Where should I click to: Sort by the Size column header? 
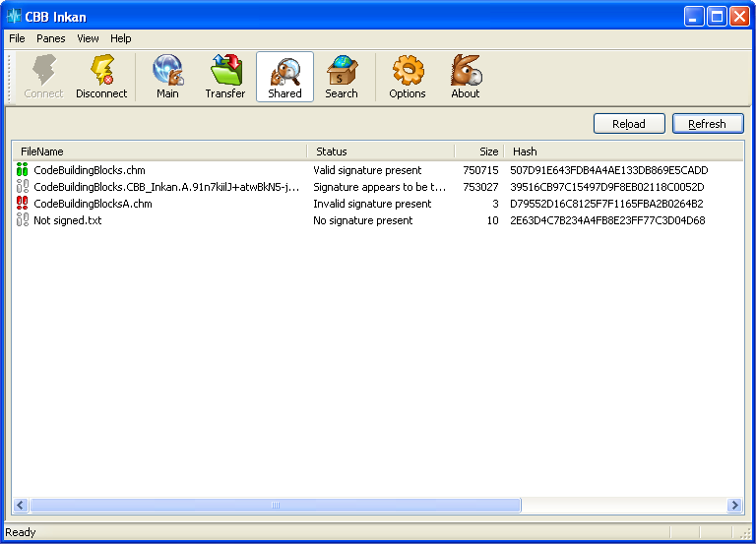click(479, 151)
